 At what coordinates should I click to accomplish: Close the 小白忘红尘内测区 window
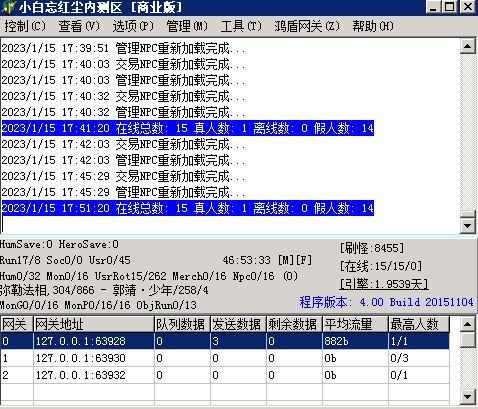pyautogui.click(x=468, y=7)
